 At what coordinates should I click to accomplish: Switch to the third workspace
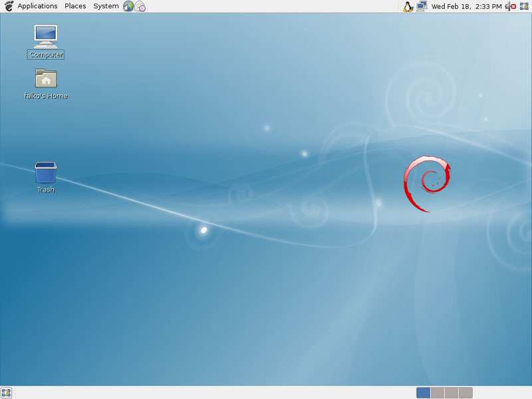[x=452, y=392]
